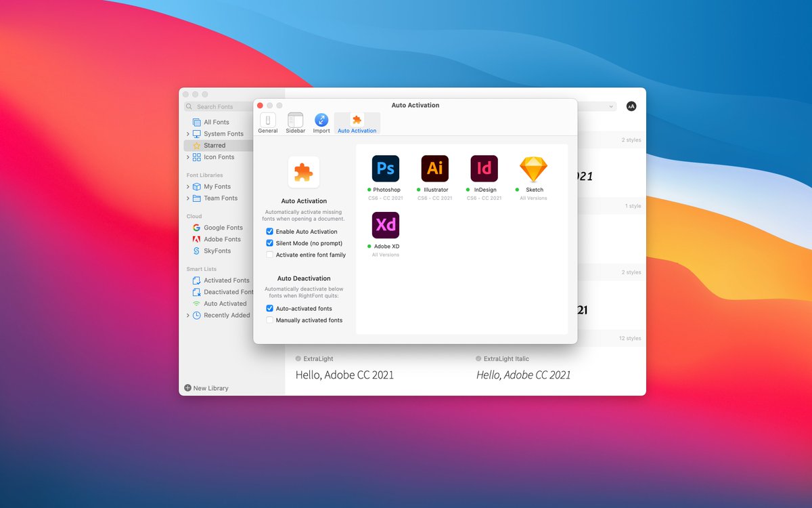Click the My Fonts box icon
Viewport: 812px width, 508px height.
point(197,186)
